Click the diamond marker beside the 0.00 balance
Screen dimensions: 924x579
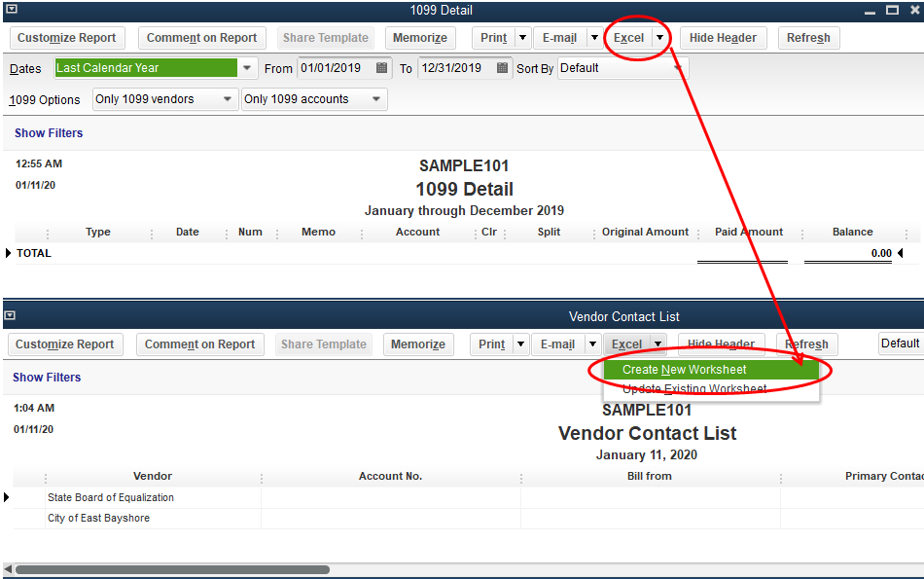[x=901, y=253]
